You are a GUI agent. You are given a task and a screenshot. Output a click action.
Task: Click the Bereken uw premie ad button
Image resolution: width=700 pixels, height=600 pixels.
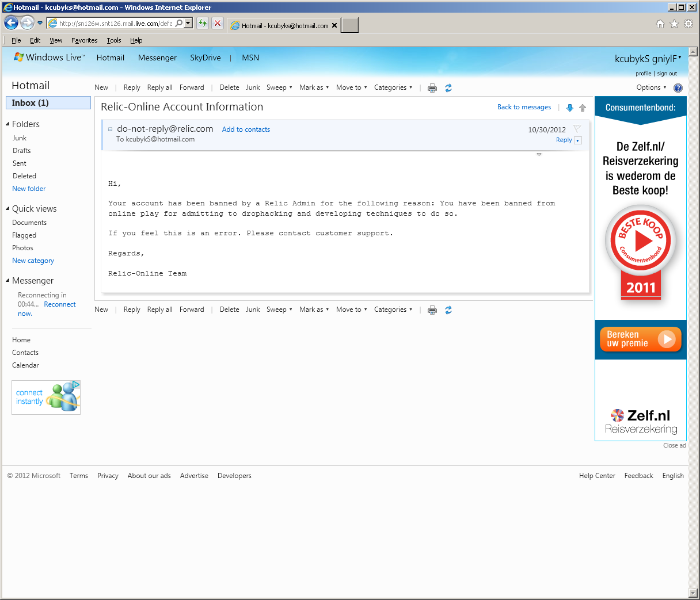[x=640, y=339]
